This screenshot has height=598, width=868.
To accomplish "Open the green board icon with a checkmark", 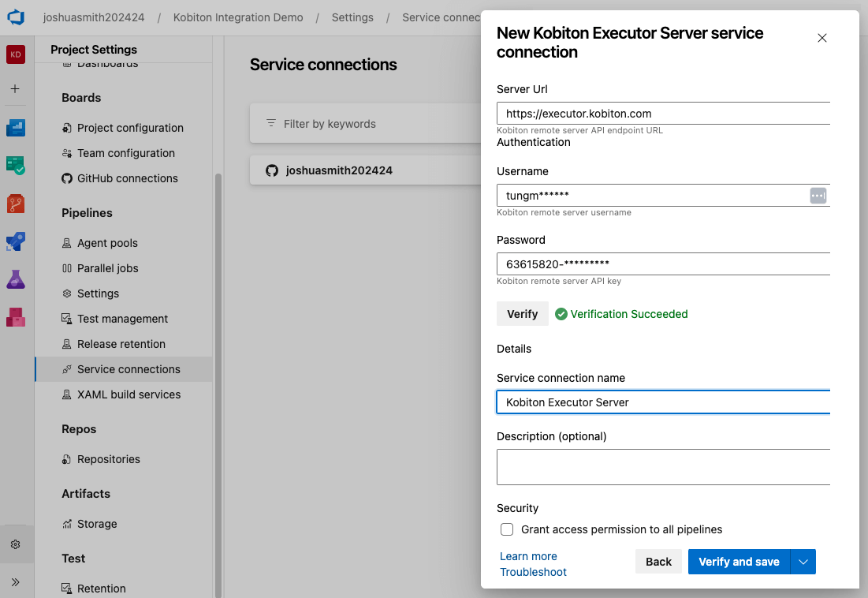I will point(16,166).
